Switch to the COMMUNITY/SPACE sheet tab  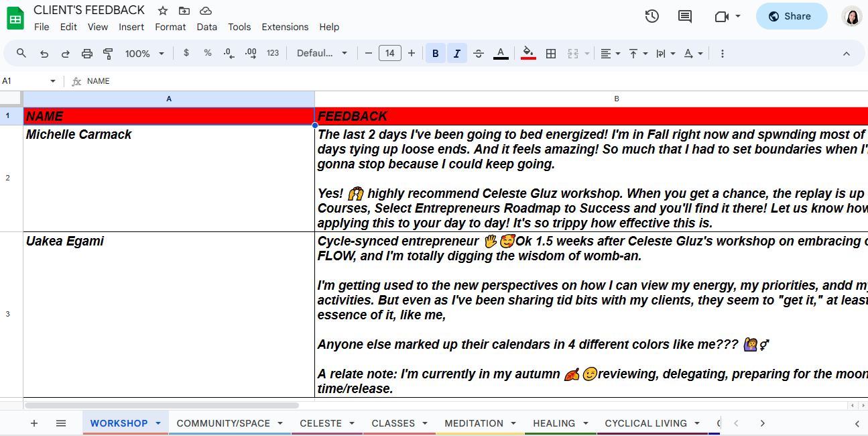point(230,423)
